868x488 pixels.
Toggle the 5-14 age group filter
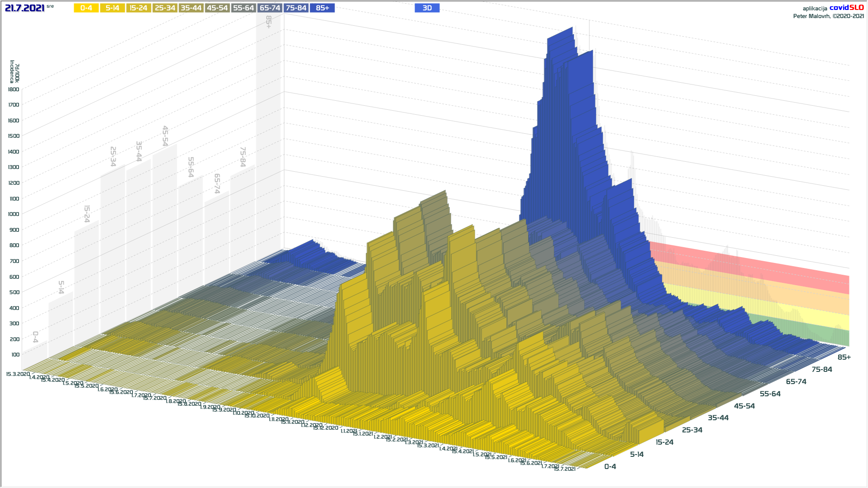click(112, 8)
